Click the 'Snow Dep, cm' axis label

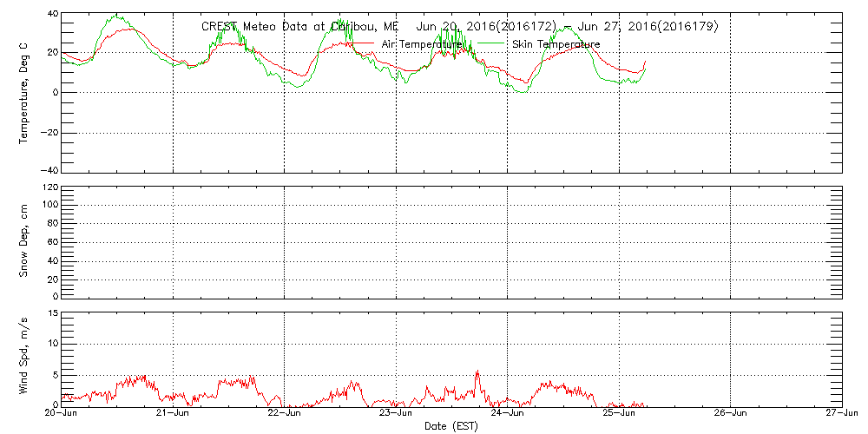24,241
